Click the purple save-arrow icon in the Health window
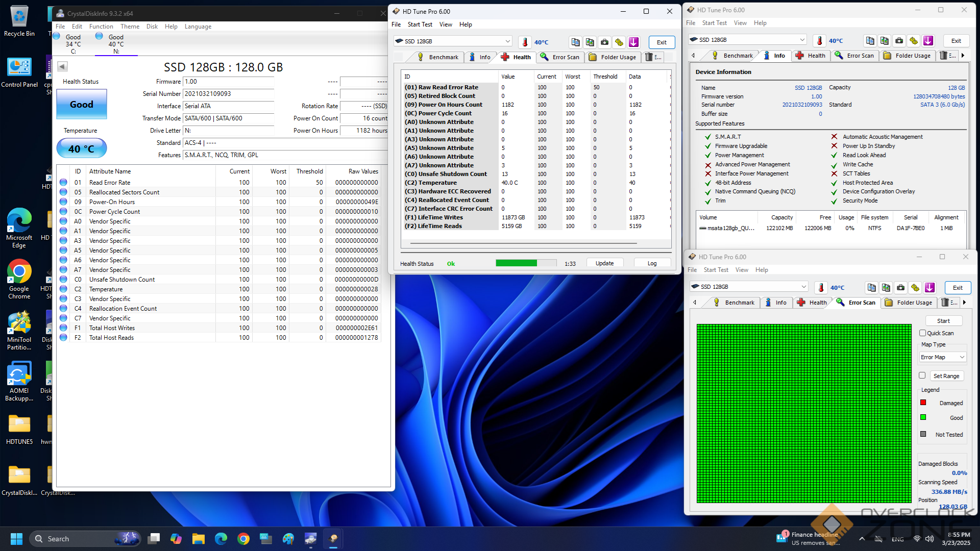 [x=633, y=42]
